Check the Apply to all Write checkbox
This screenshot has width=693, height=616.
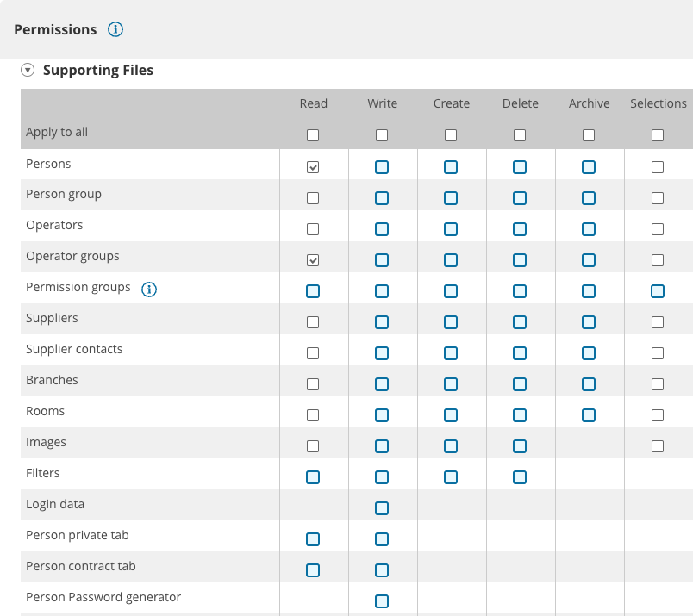[382, 134]
